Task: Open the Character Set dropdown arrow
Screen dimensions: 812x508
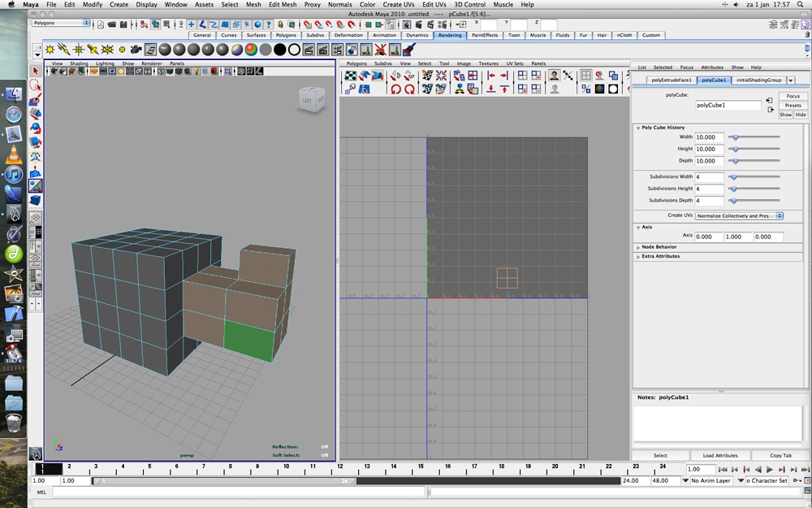Action: 741,480
